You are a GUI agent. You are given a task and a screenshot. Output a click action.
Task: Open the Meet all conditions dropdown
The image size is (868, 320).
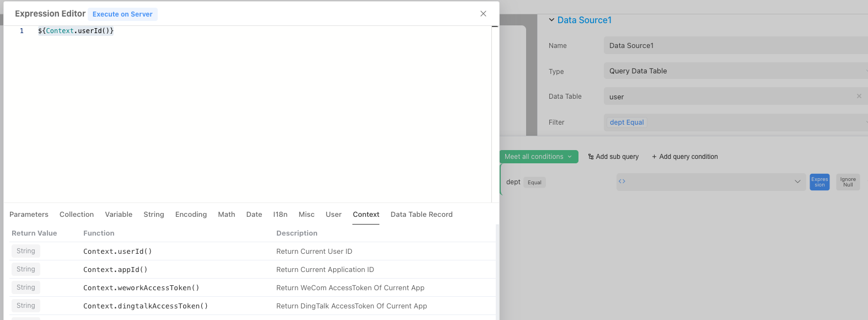(x=538, y=157)
